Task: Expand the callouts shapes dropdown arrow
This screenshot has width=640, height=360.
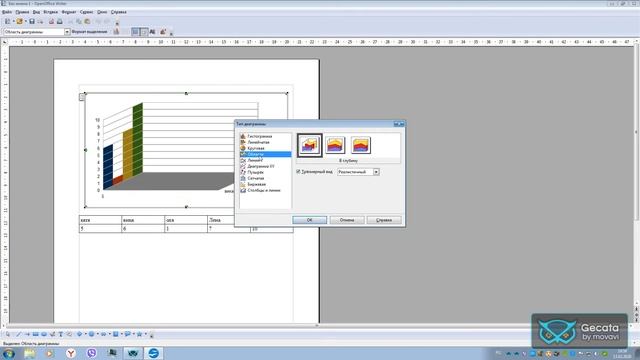Action: [x=133, y=334]
